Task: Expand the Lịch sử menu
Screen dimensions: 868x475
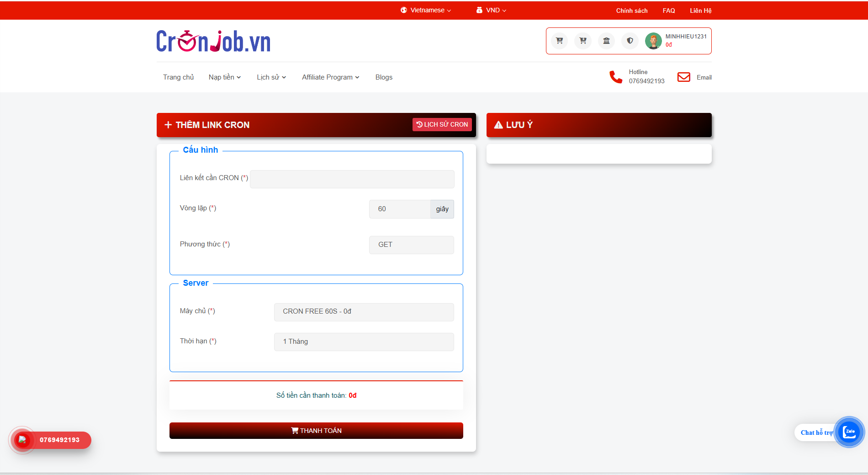Action: pos(271,77)
